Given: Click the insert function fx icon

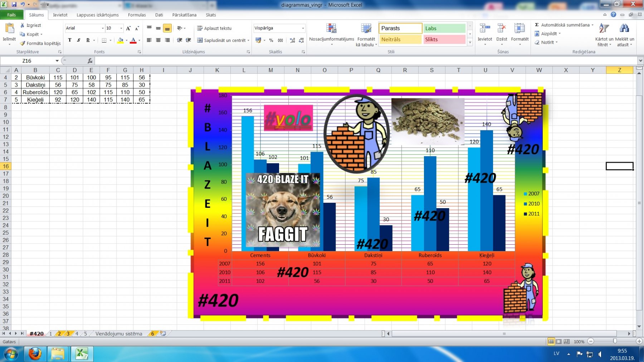Looking at the screenshot, I should click(90, 61).
